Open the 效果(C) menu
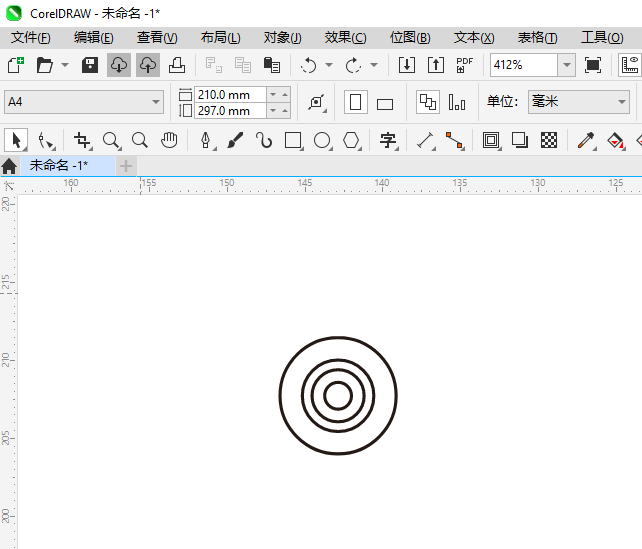 click(345, 37)
